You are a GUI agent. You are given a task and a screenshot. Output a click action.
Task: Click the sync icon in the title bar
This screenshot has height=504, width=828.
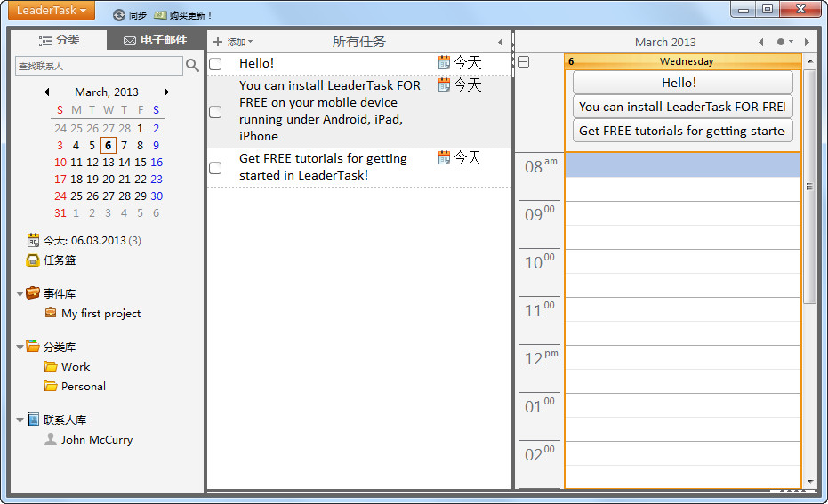tap(119, 15)
